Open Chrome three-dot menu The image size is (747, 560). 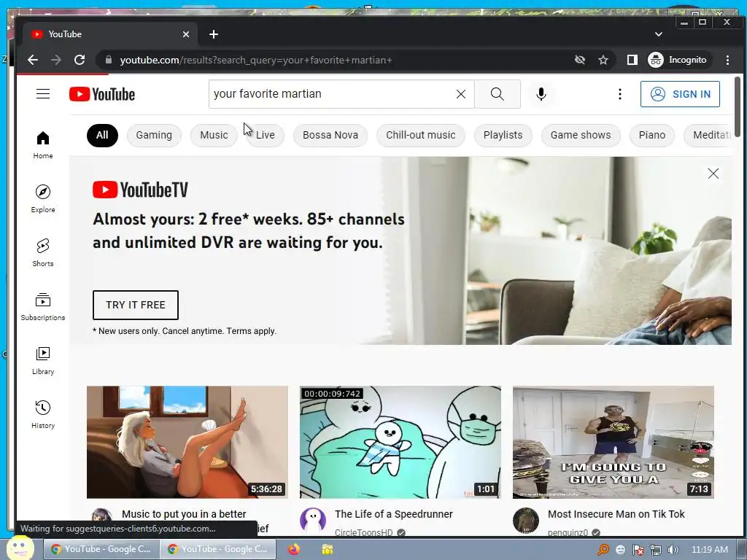(727, 60)
